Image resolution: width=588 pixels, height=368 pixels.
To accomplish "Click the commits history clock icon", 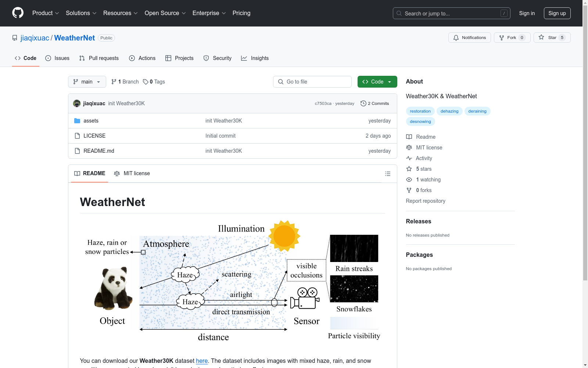I will coord(363,103).
